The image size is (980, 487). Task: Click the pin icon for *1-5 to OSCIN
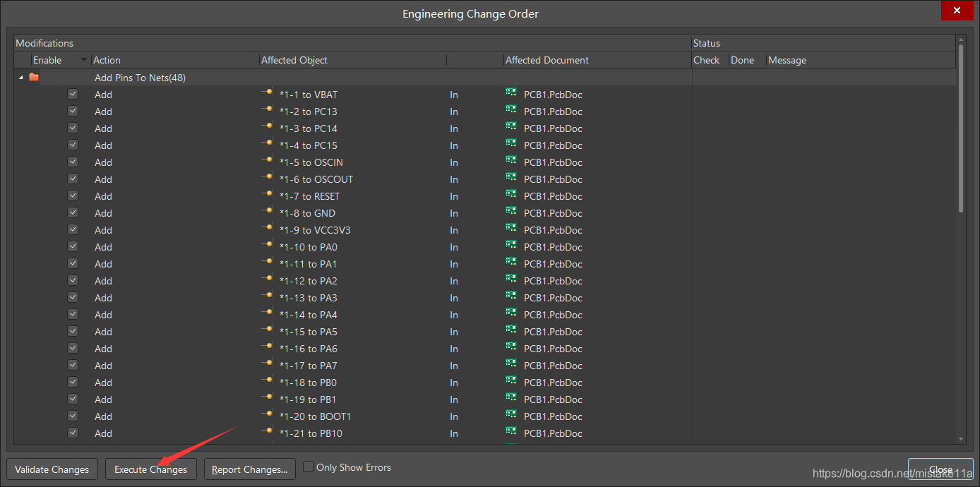[x=267, y=162]
